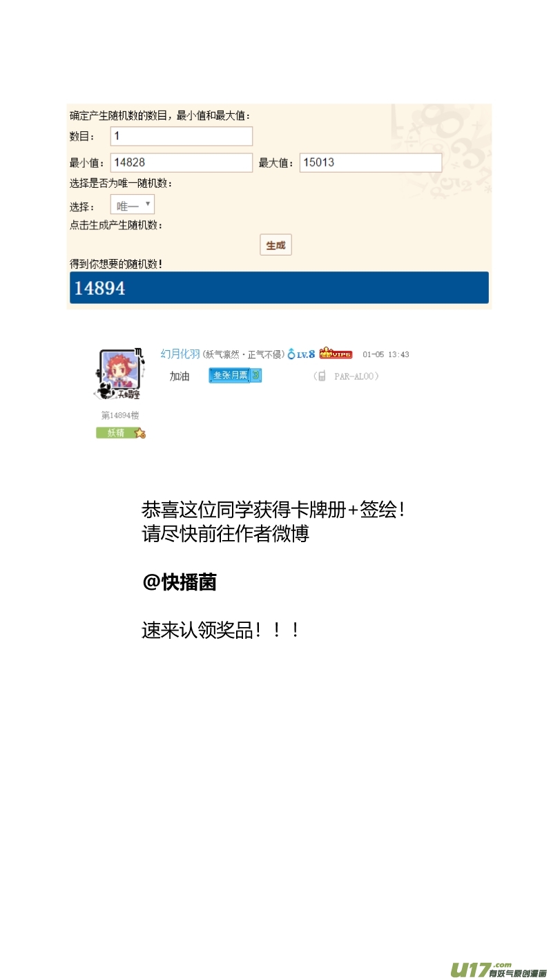
Task: Click the dropdown arrow beside 唯一
Action: (148, 204)
